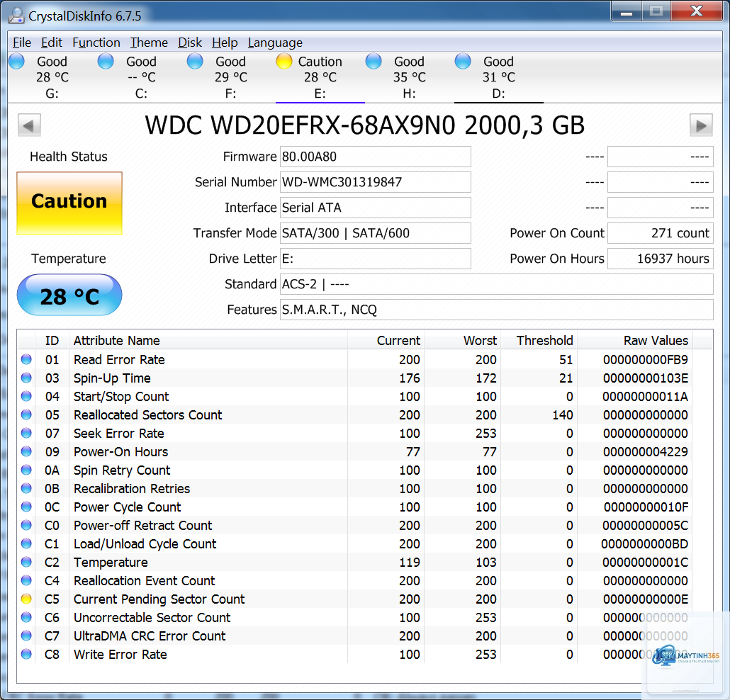Select the H: drive status orb
Image resolution: width=730 pixels, height=700 pixels.
(x=374, y=61)
